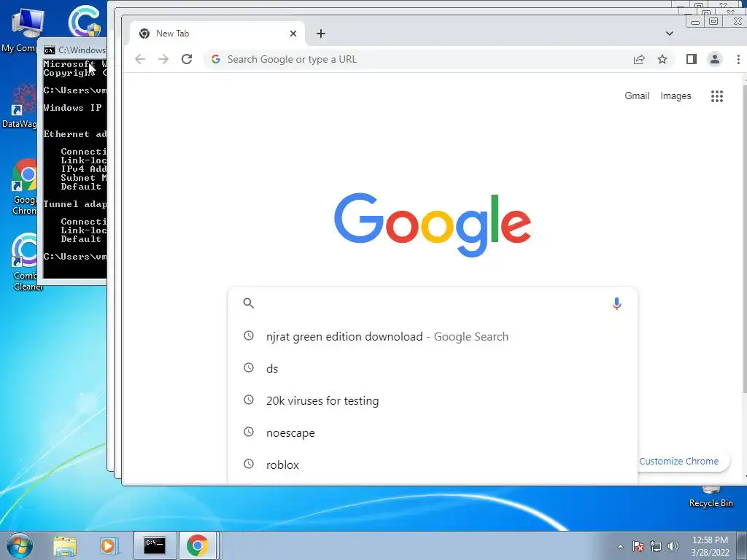Open the clock showing 12:58 PM

click(x=710, y=546)
